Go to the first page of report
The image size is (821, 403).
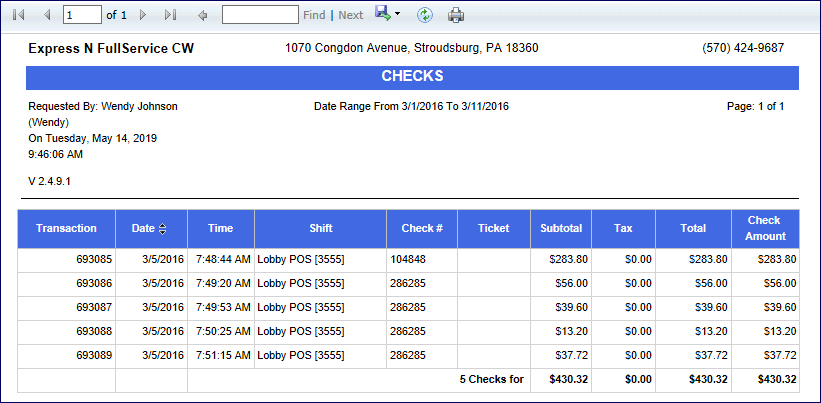pos(18,15)
